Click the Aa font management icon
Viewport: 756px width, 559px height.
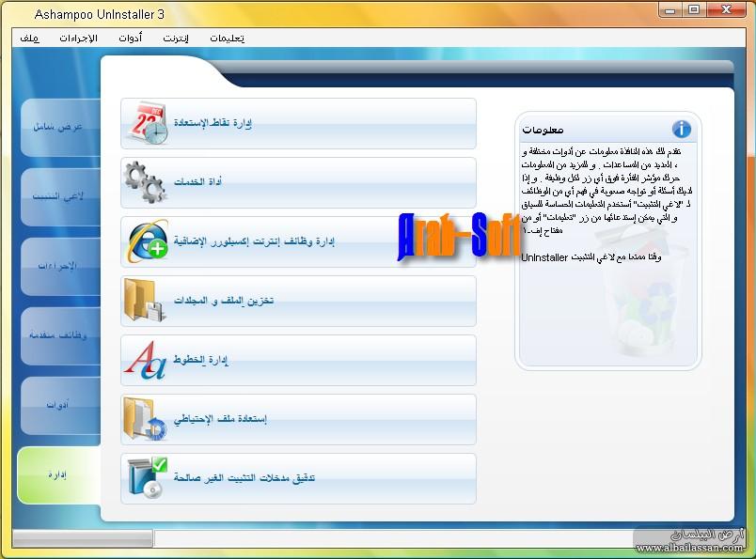145,360
